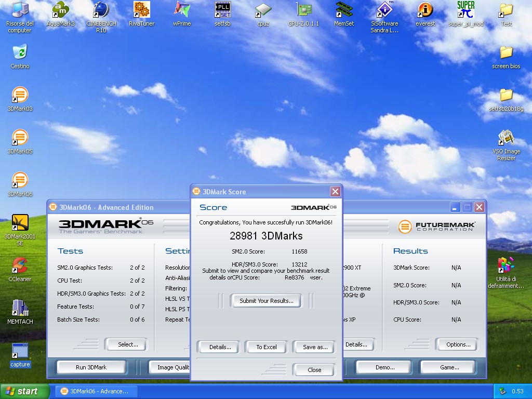Screen dimensions: 532x399
Task: Open the 3DMark2001 SE shortcut
Action: pos(20,230)
